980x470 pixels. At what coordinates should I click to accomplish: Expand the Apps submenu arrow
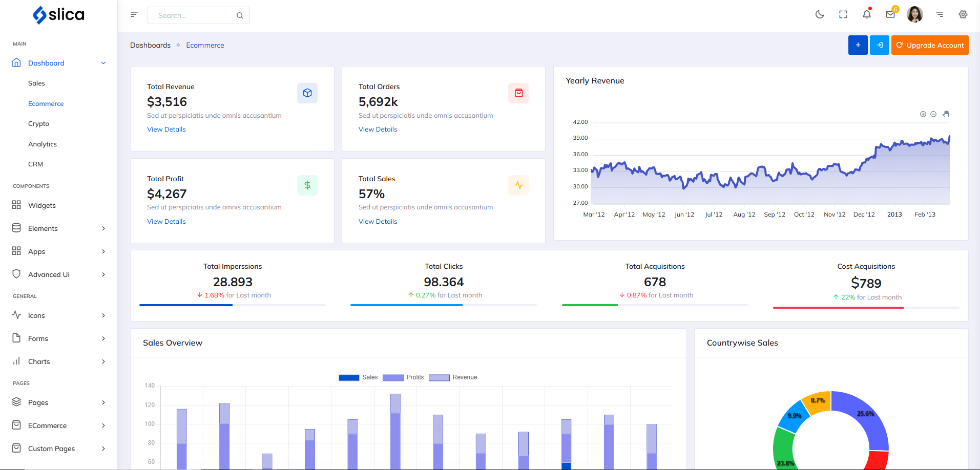coord(103,251)
